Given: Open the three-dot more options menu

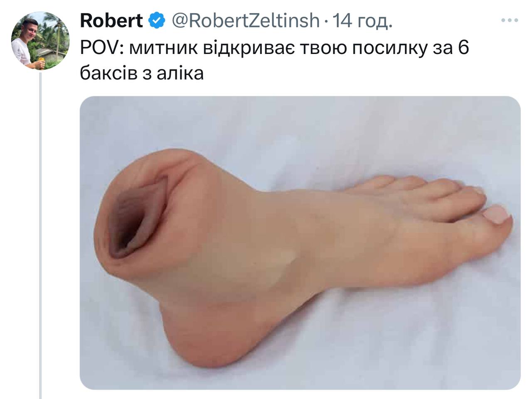Looking at the screenshot, I should 510,21.
